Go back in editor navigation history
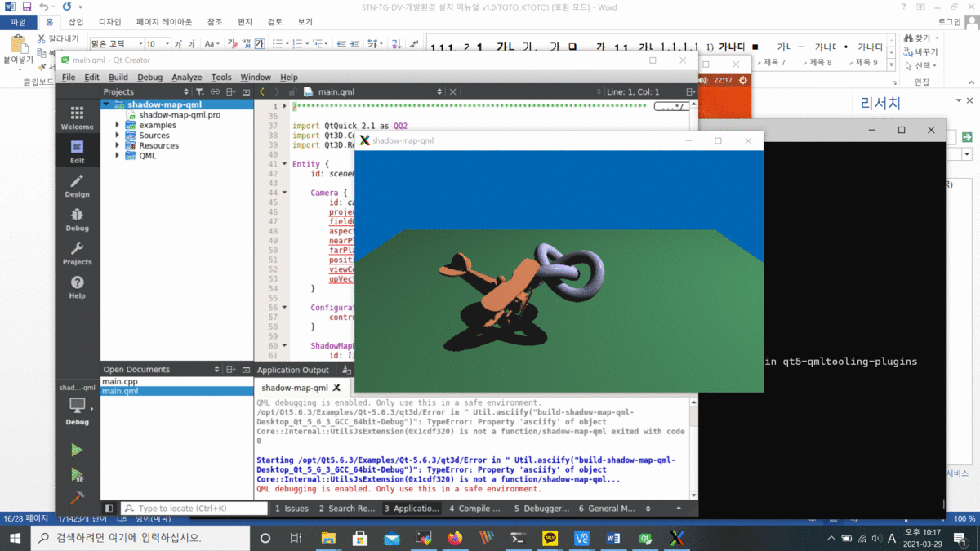Screen dimensions: 980x551 click(x=261, y=92)
